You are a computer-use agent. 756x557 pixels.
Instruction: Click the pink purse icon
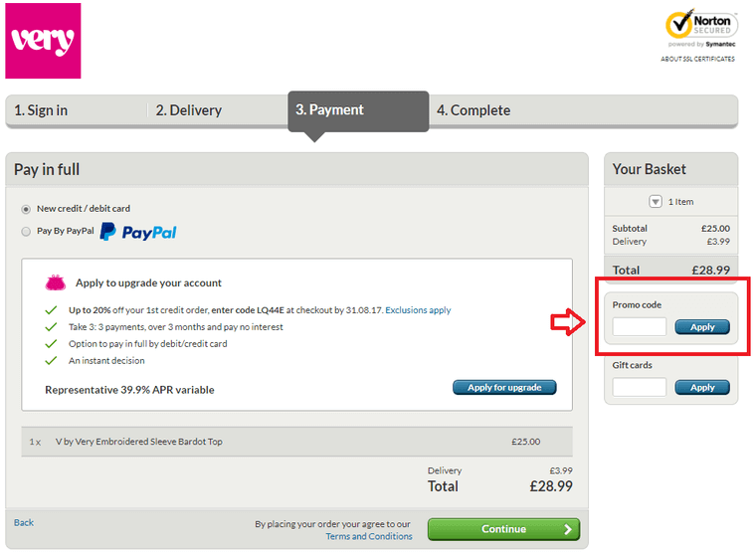click(x=56, y=282)
